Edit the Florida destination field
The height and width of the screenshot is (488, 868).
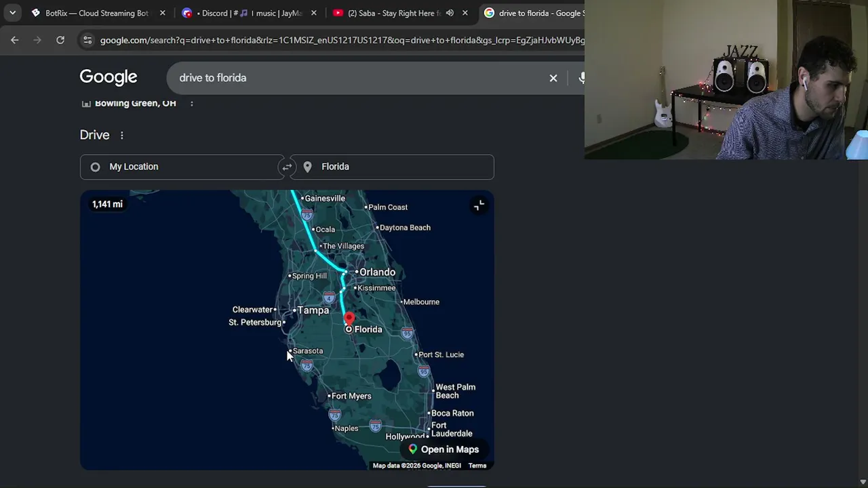click(x=392, y=167)
